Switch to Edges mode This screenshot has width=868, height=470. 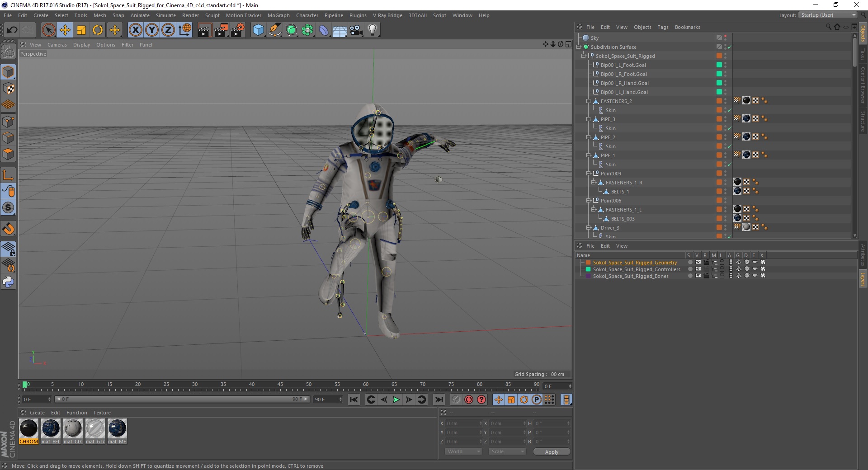(x=8, y=137)
